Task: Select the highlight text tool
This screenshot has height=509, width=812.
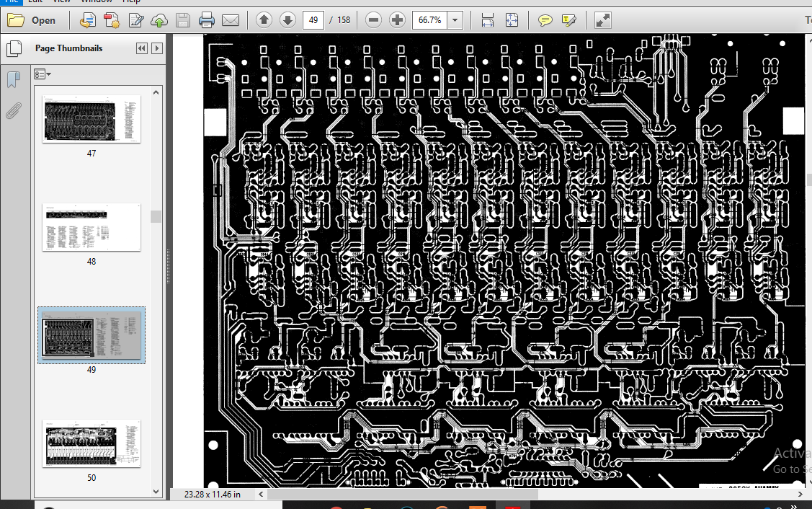Action: click(x=568, y=20)
